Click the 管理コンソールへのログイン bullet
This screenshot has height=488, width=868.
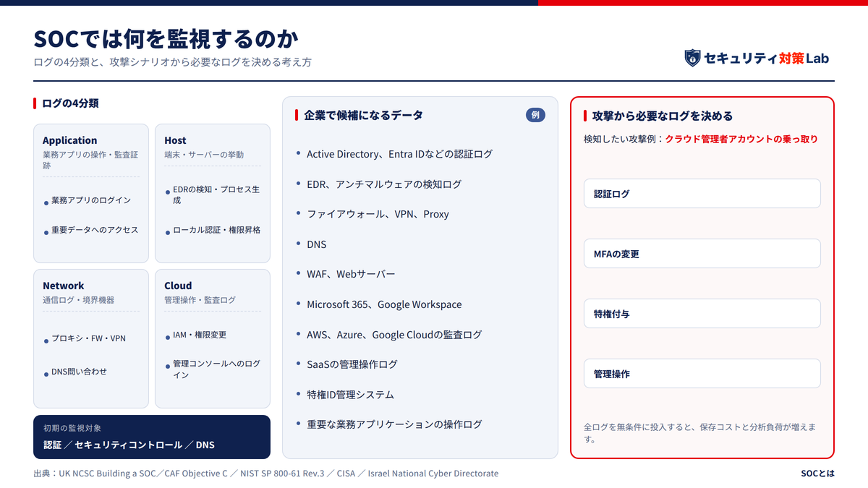coord(216,369)
